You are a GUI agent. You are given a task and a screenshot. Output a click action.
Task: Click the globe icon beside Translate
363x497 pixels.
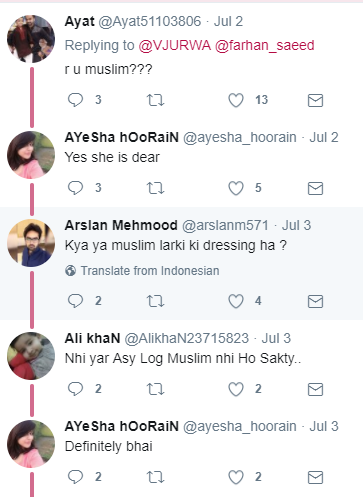tap(70, 271)
